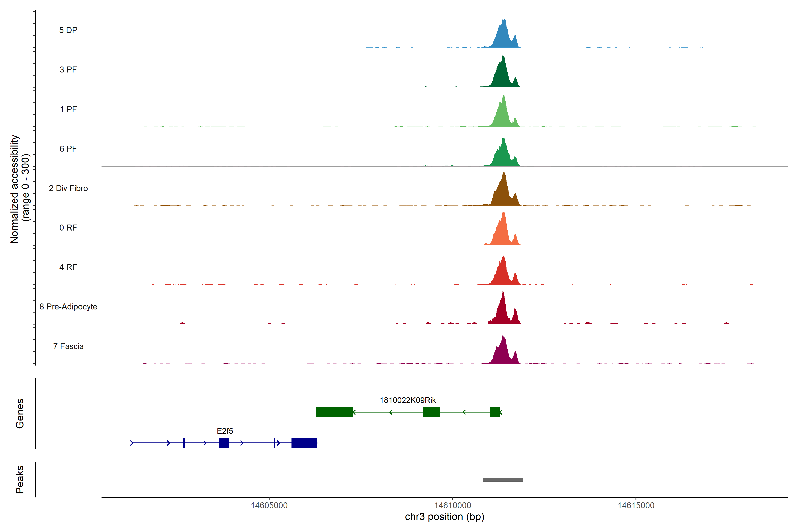
Task: Select the 1 PF track label
Action: 68,109
